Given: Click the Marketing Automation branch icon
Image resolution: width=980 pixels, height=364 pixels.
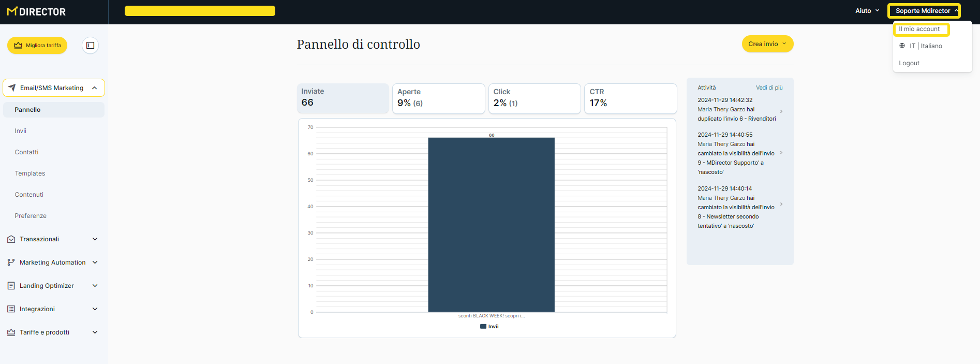Looking at the screenshot, I should (11, 263).
